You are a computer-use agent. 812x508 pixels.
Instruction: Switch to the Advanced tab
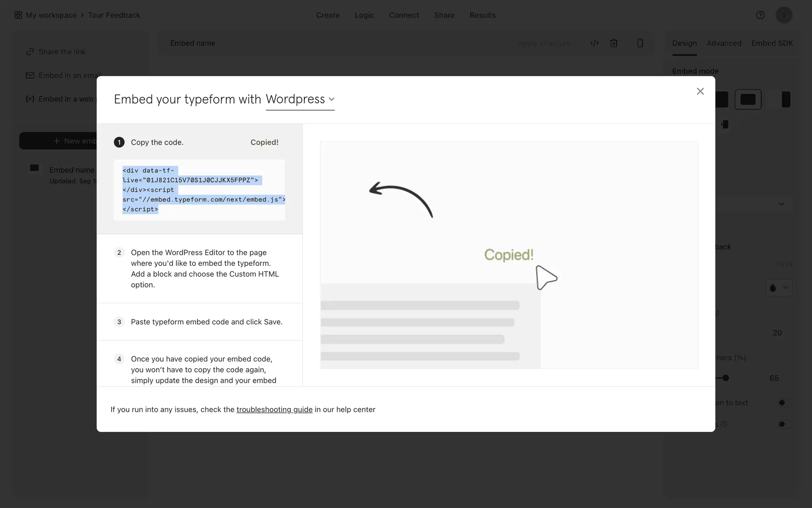click(724, 43)
